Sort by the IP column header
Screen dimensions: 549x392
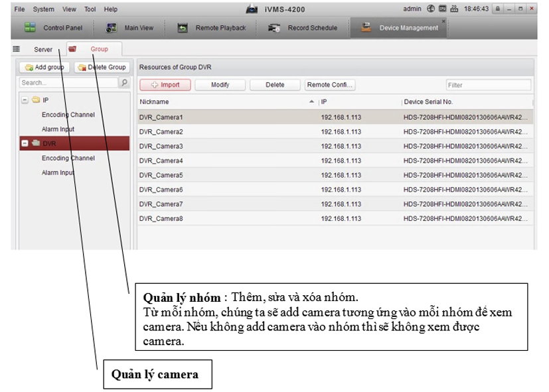(x=324, y=101)
